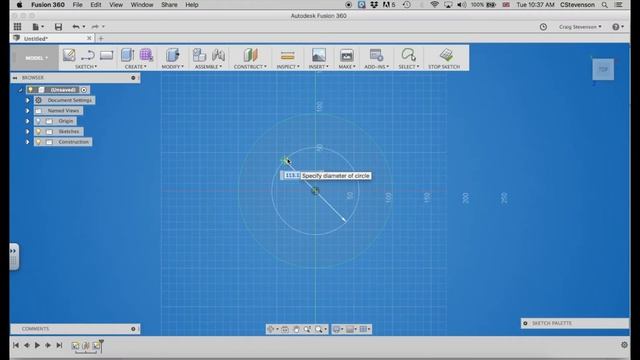Select the Select tool icon

point(408,55)
